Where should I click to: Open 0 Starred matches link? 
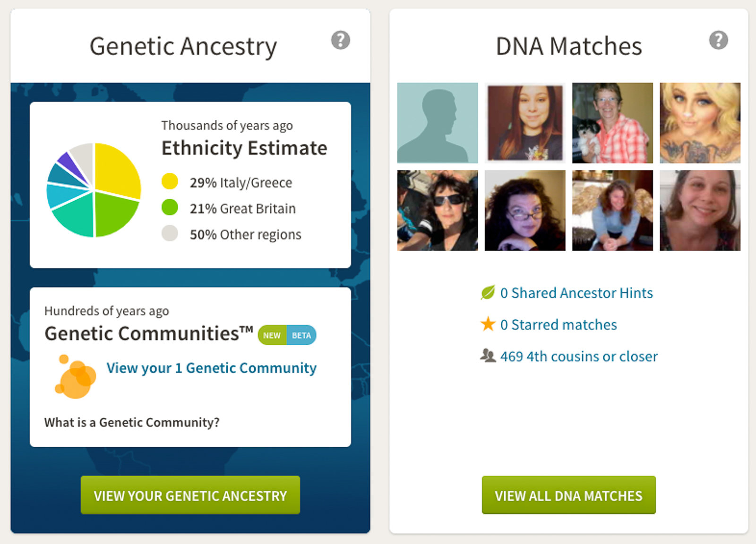click(558, 325)
